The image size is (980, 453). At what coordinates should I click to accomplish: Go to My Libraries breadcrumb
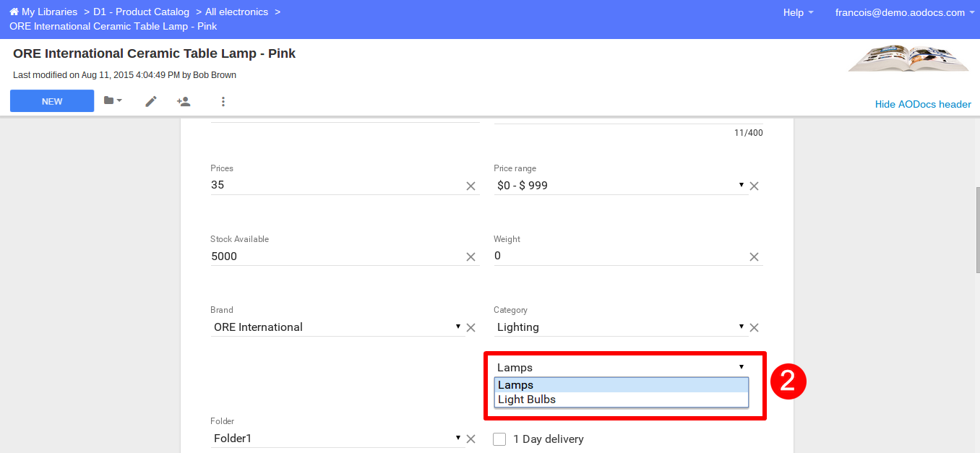(x=49, y=12)
